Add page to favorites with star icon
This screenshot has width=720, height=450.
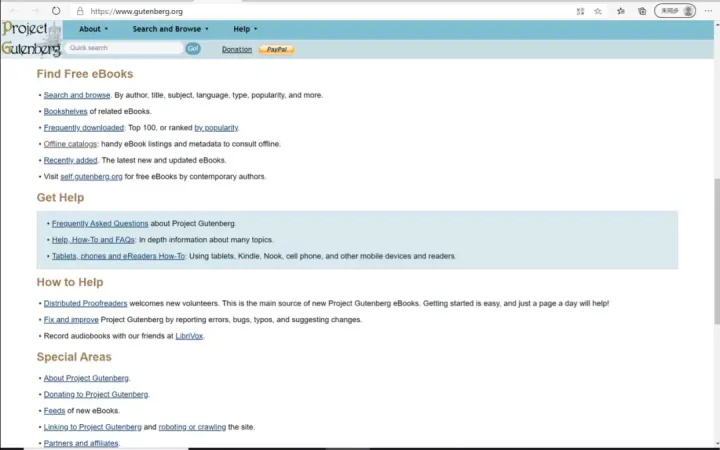pyautogui.click(x=598, y=11)
